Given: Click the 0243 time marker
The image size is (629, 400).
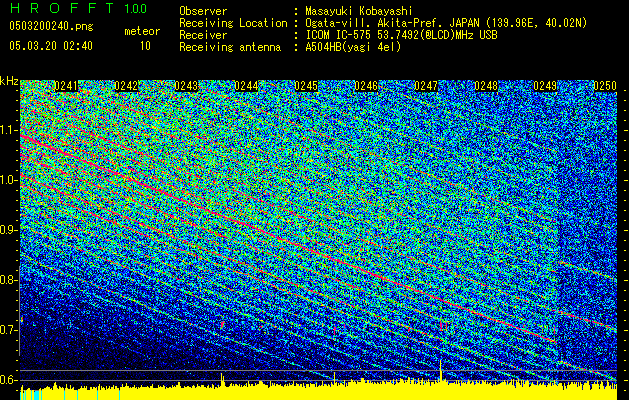Looking at the screenshot, I should 186,86.
